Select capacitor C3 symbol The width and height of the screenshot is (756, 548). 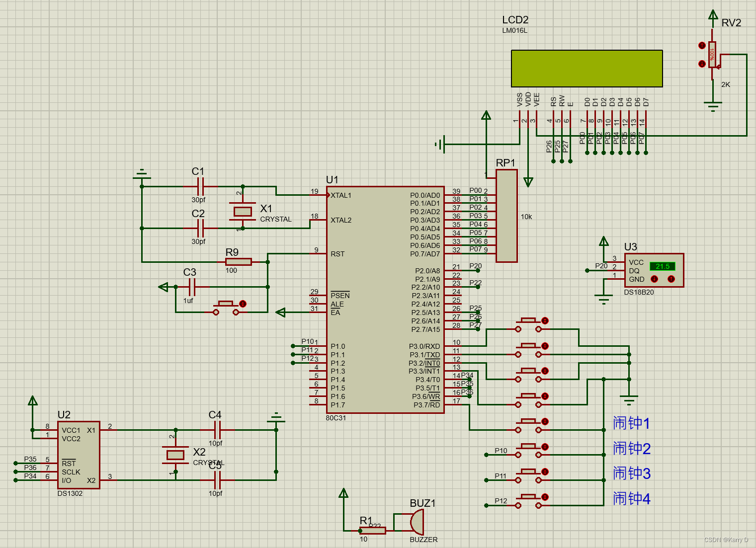pyautogui.click(x=192, y=287)
